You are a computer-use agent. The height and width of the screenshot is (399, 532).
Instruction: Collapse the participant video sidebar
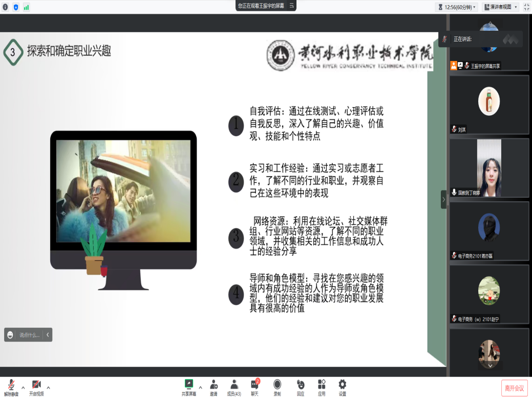(x=443, y=199)
